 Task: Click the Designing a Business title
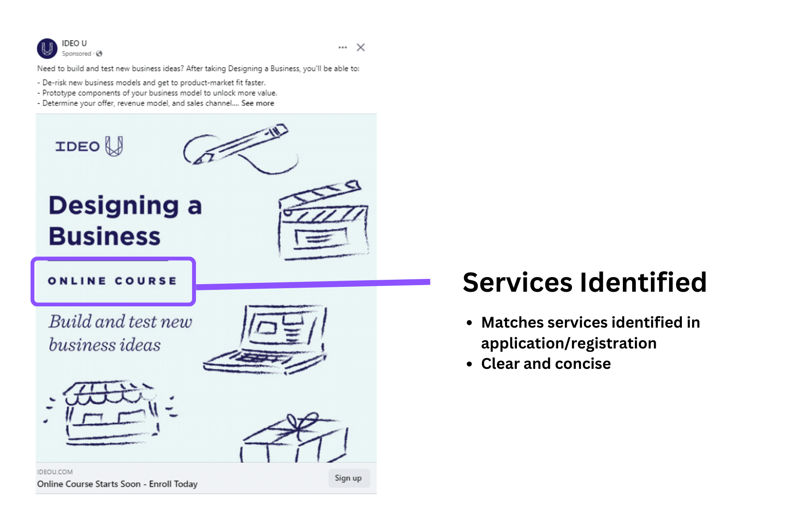coord(125,220)
